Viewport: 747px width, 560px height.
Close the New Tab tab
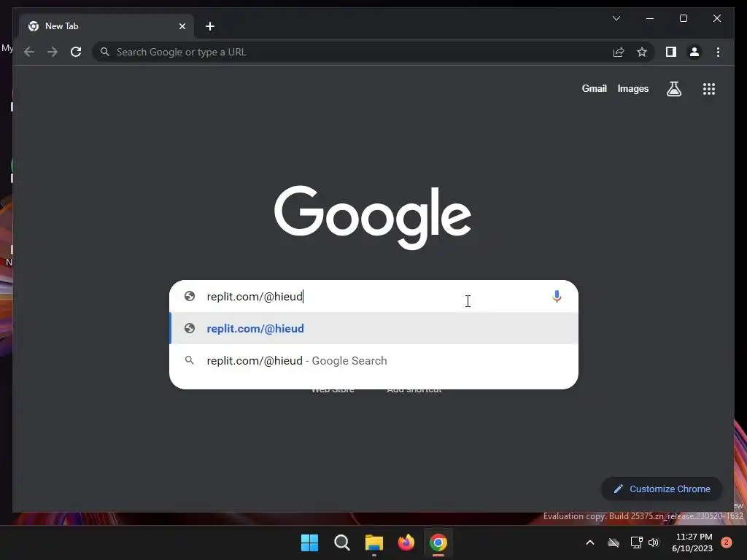(182, 26)
